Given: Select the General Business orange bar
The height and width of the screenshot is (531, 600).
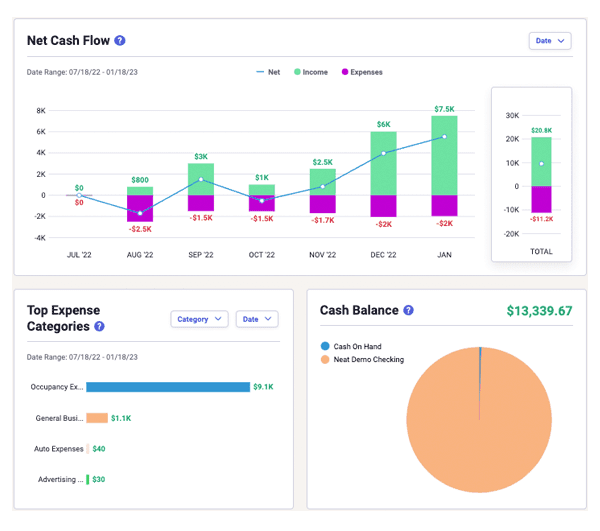Looking at the screenshot, I should 97,418.
